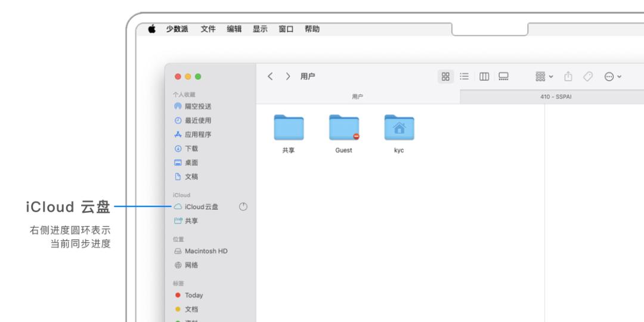Open 最近使用 in sidebar

click(x=193, y=120)
